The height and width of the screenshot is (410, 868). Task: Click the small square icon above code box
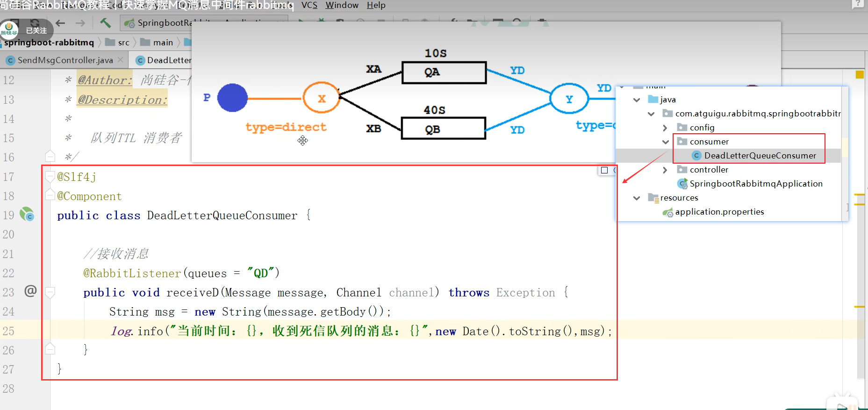pos(604,170)
